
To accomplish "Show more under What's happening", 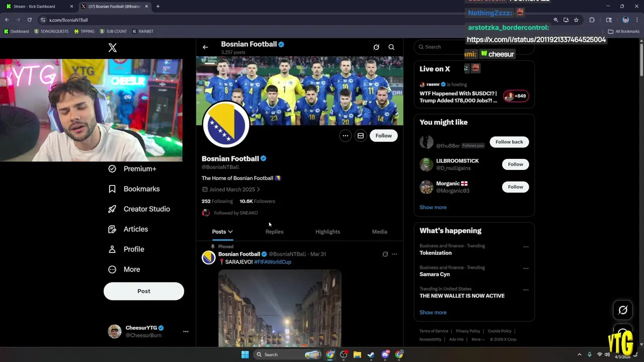I will [433, 312].
